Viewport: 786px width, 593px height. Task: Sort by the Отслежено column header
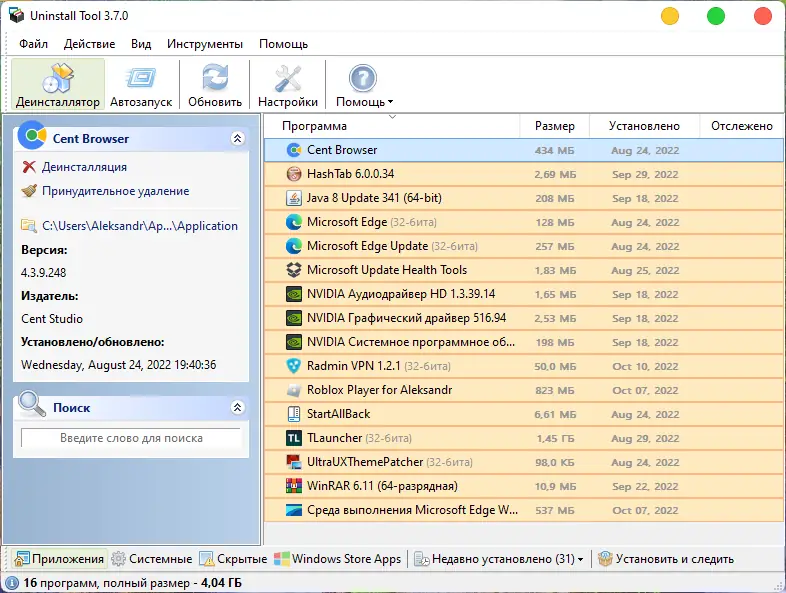(x=741, y=126)
